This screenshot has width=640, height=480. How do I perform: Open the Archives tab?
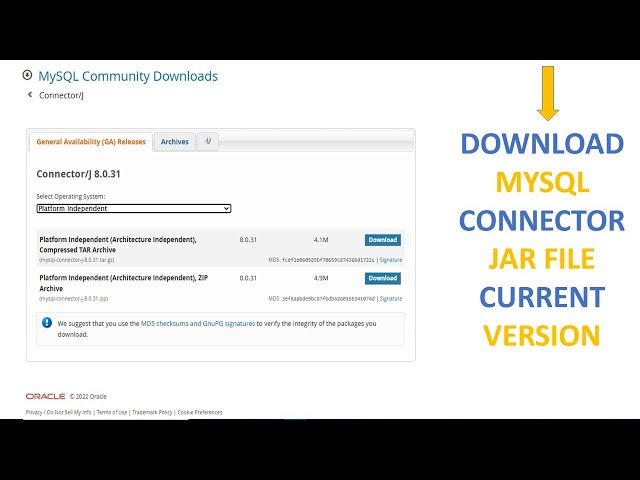point(175,142)
